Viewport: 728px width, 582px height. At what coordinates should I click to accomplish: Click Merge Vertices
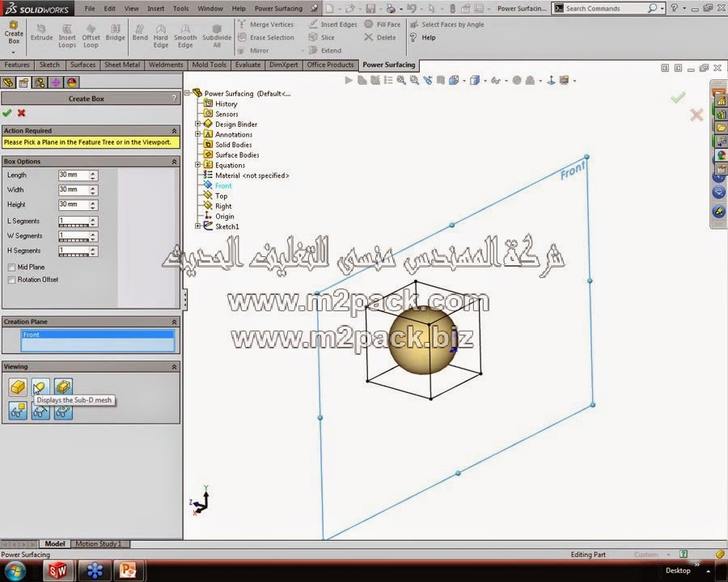(265, 24)
